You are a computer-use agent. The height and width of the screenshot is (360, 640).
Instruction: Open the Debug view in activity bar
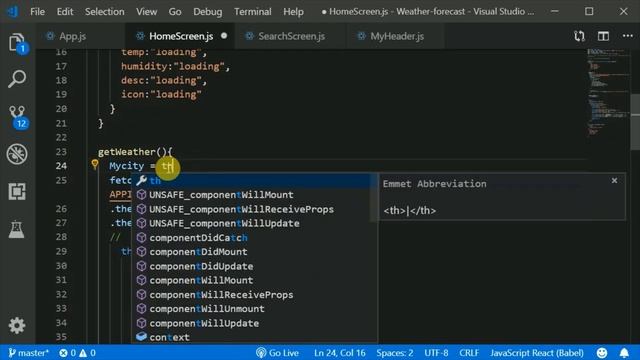pyautogui.click(x=17, y=154)
